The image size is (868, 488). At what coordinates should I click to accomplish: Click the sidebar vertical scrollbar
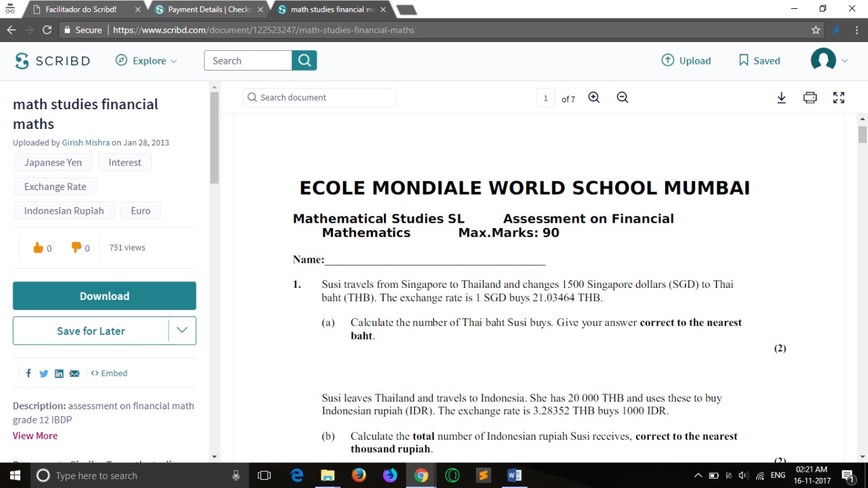[214, 138]
